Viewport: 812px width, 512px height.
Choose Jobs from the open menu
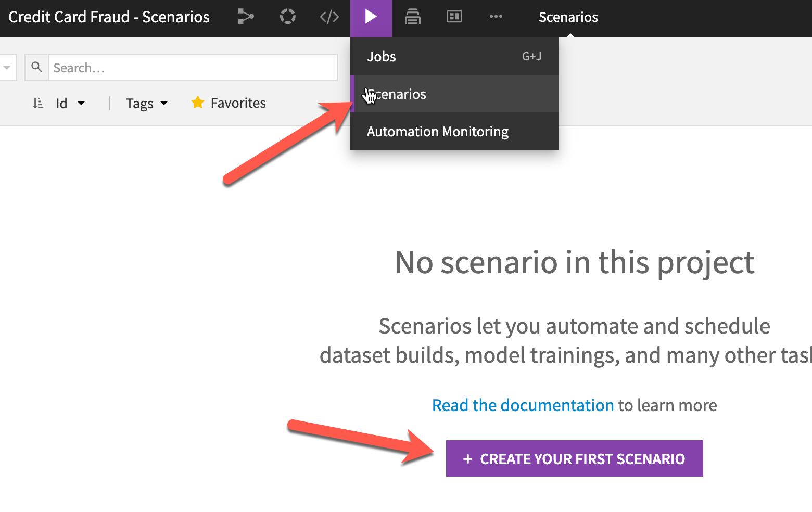coord(382,56)
